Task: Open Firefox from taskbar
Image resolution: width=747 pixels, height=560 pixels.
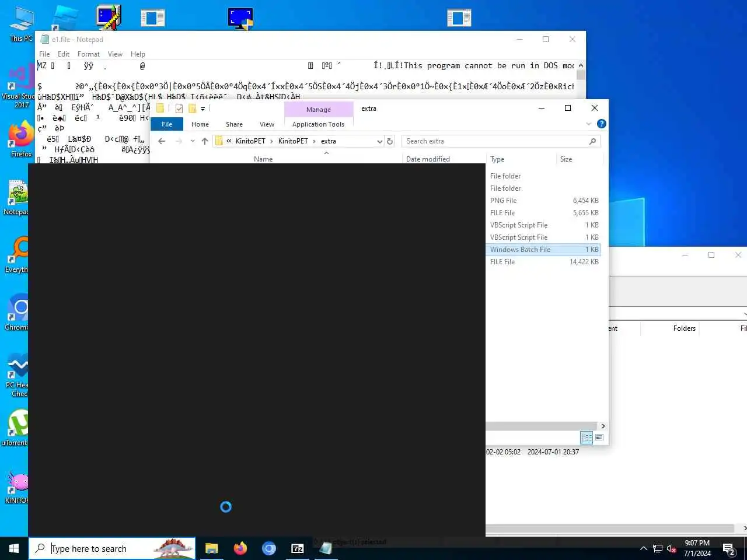Action: point(240,548)
